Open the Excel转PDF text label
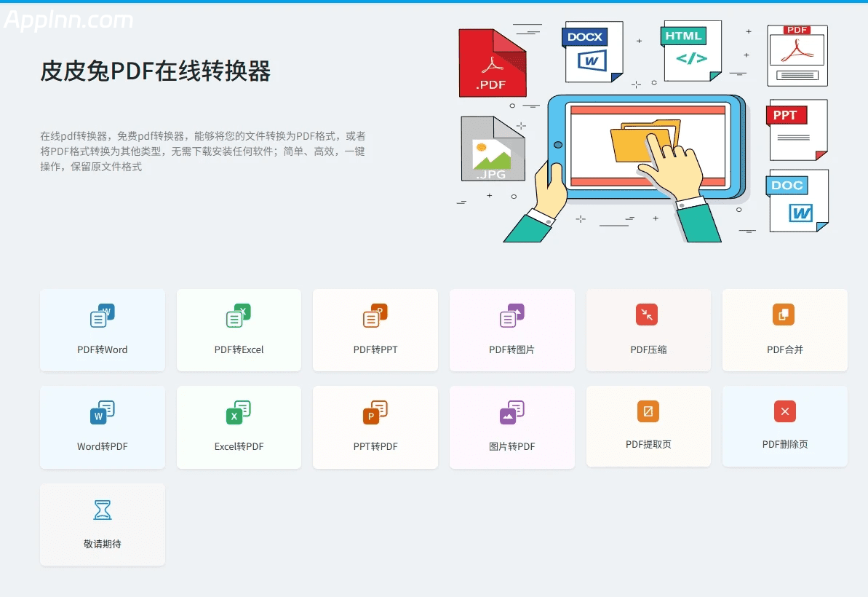Image resolution: width=868 pixels, height=597 pixels. [x=239, y=446]
